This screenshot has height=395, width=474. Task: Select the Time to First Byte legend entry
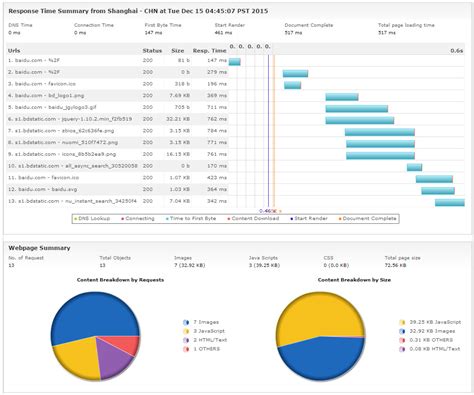191,219
